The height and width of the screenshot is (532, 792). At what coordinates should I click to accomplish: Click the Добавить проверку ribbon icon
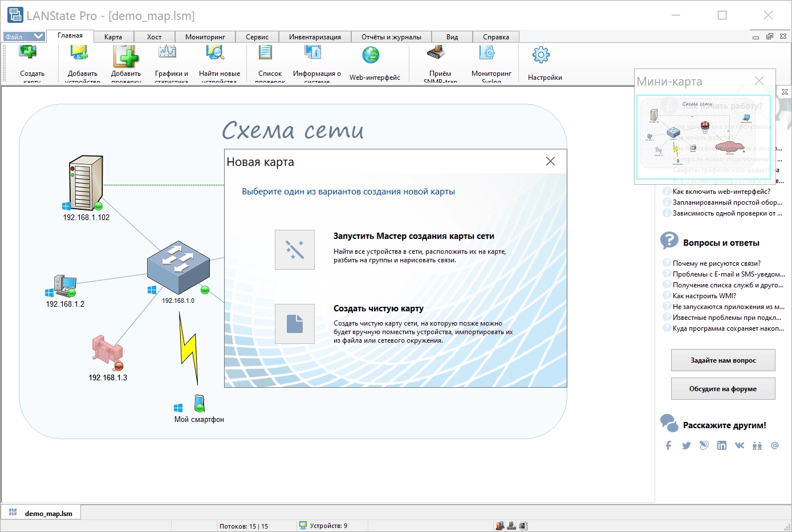125,56
